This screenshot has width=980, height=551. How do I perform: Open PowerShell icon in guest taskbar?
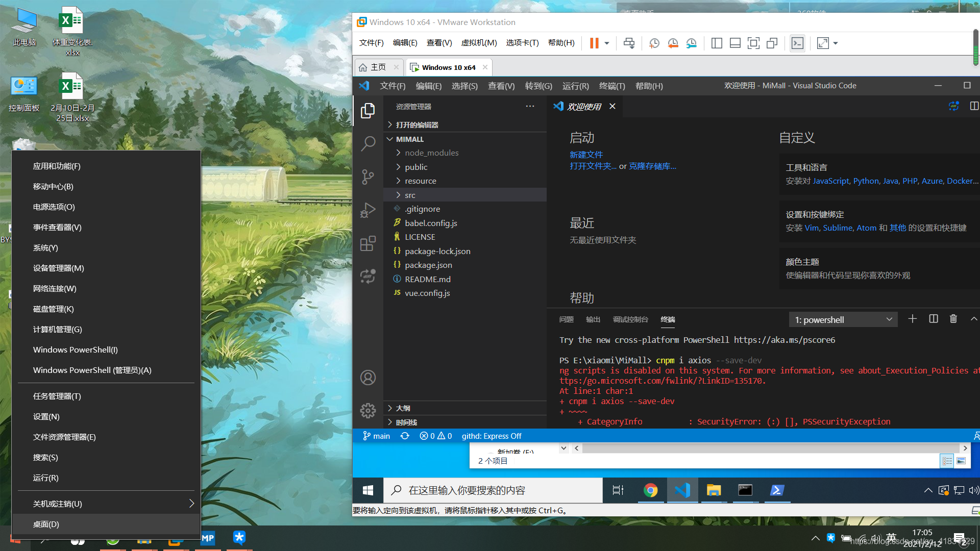click(777, 491)
